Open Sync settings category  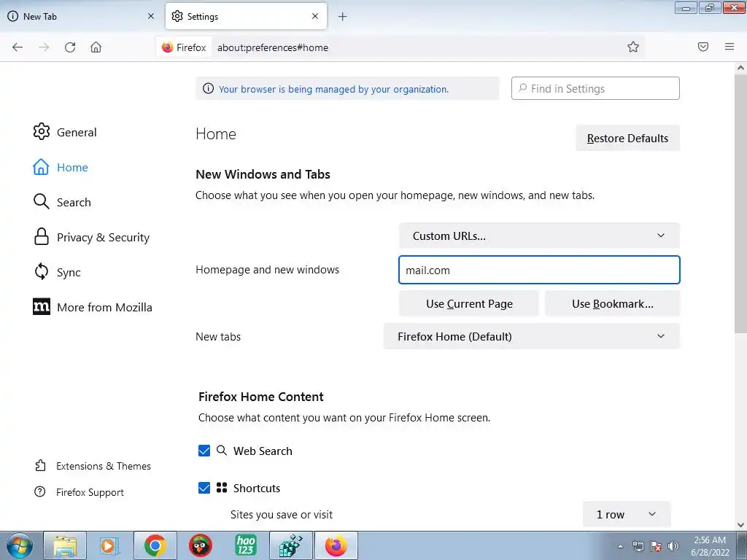(57, 272)
